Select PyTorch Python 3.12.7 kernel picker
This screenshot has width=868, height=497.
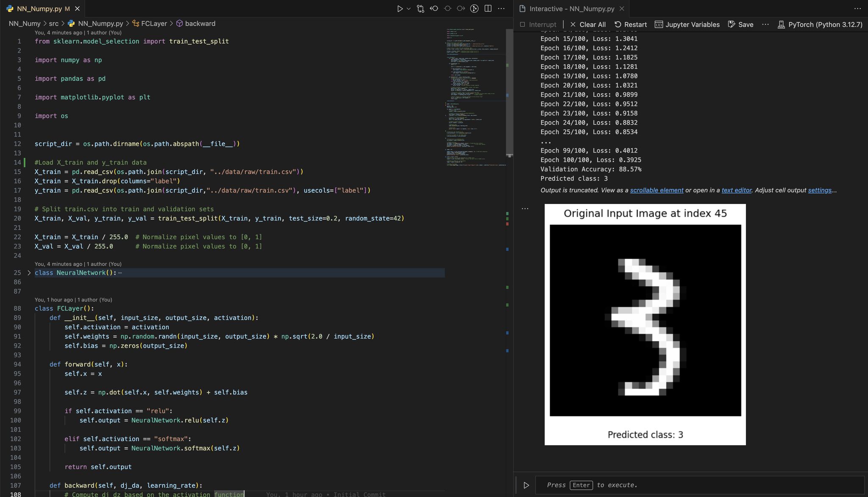click(820, 25)
